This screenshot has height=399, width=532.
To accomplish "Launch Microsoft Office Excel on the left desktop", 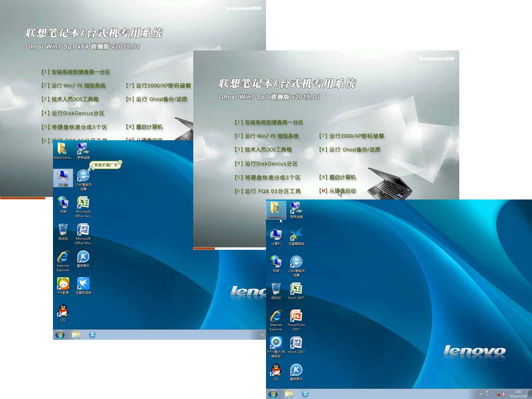I will (83, 207).
